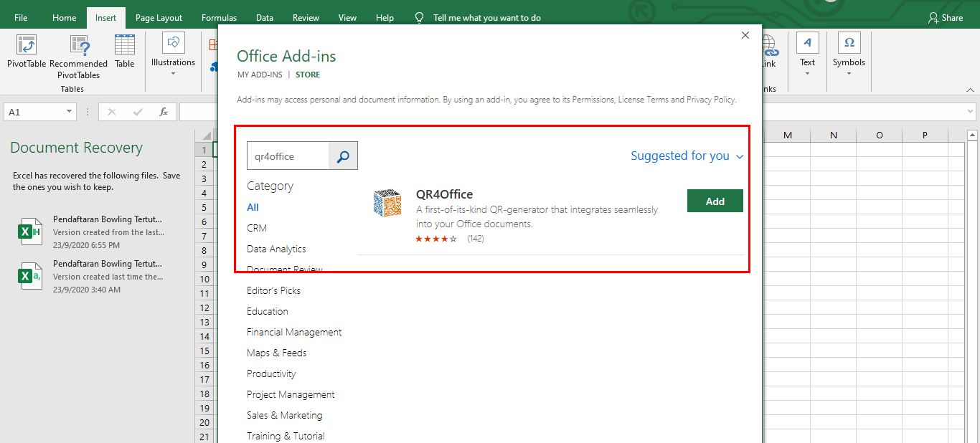
Task: Close the Office Add-ins dialog
Action: point(745,35)
